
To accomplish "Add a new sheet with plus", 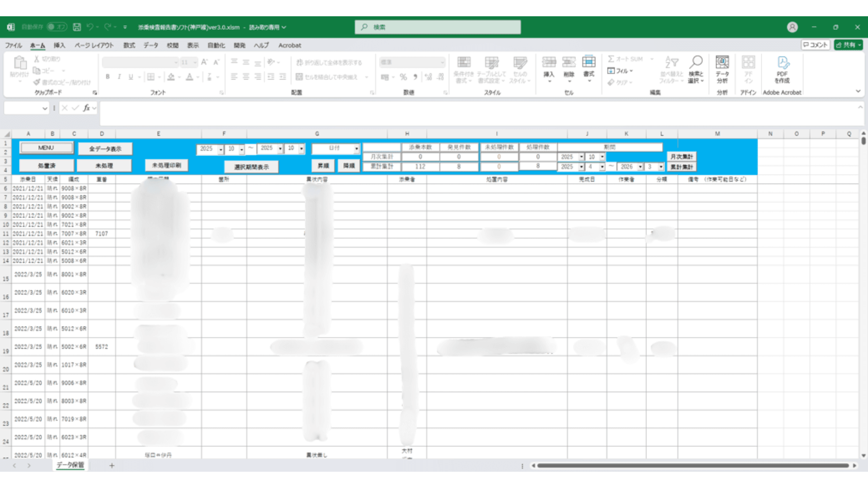I will (x=112, y=465).
